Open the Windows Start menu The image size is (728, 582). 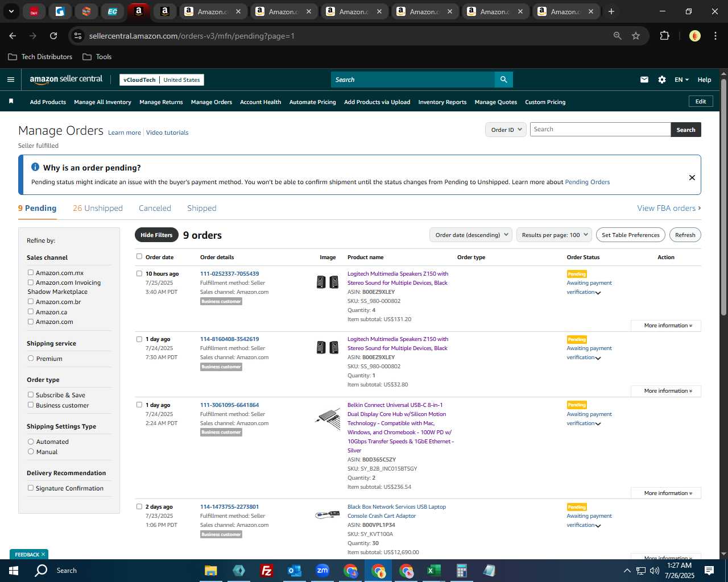(14, 570)
